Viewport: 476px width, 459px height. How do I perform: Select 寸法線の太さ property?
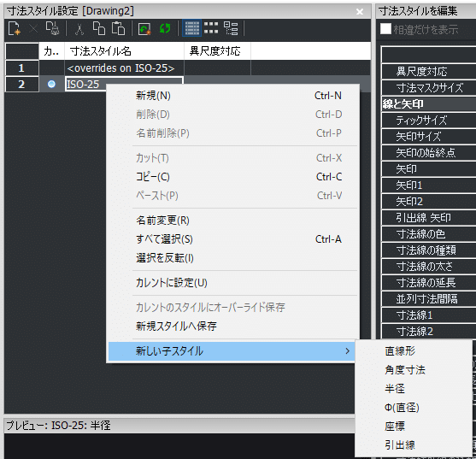(429, 267)
